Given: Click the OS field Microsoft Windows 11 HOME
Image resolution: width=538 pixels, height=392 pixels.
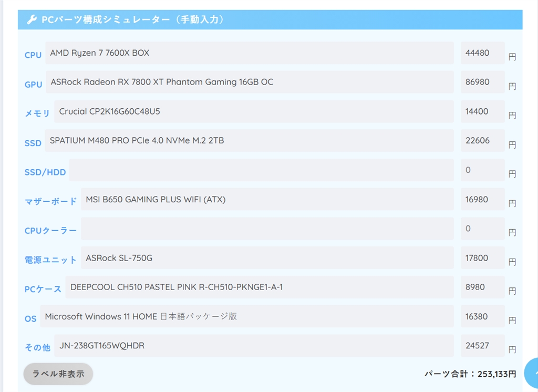Looking at the screenshot, I should [x=247, y=316].
